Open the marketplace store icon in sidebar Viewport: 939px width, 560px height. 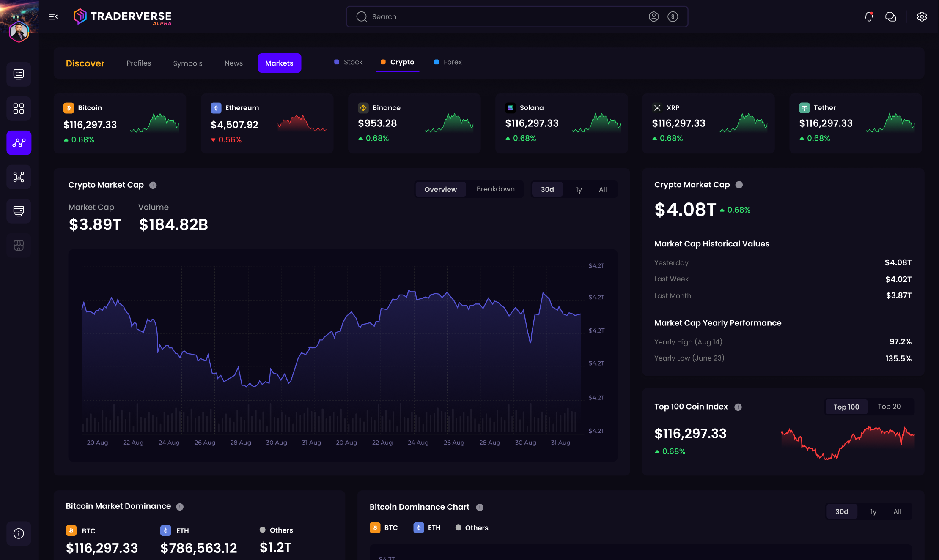click(x=19, y=245)
